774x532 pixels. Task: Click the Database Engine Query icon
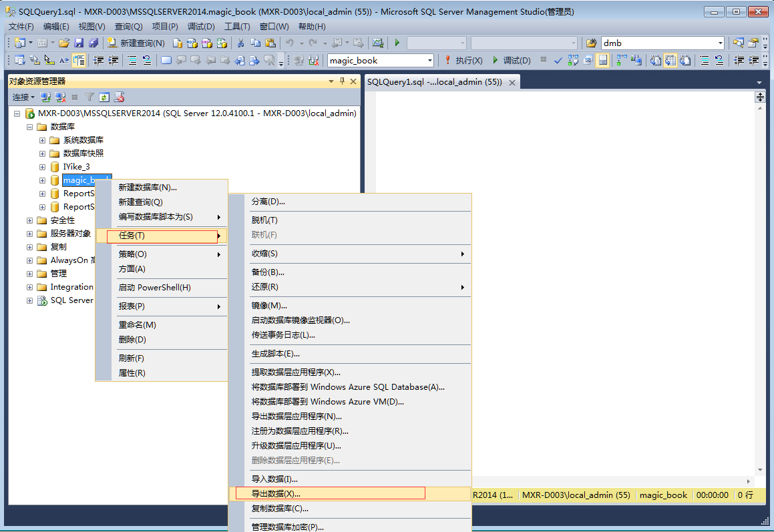178,43
